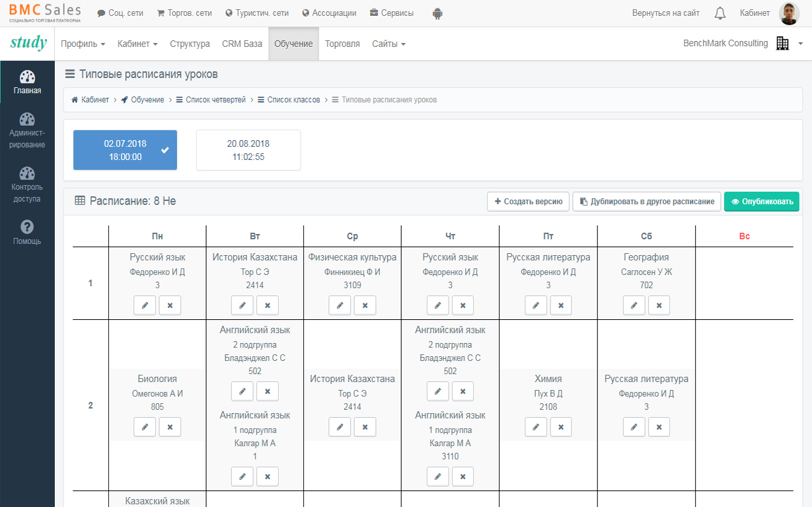Expand the Сайты dropdown menu
Screen dimensions: 812x507
click(388, 44)
